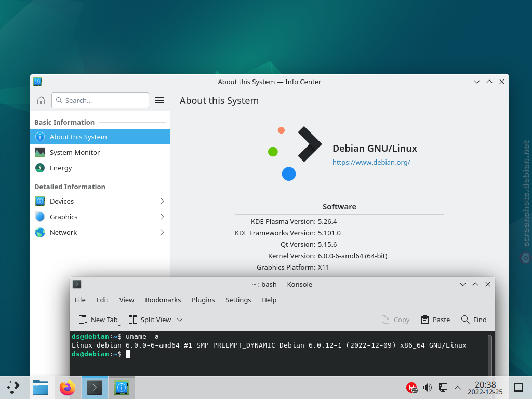The height and width of the screenshot is (399, 532).
Task: Click the Energy sidebar icon
Action: [x=40, y=168]
